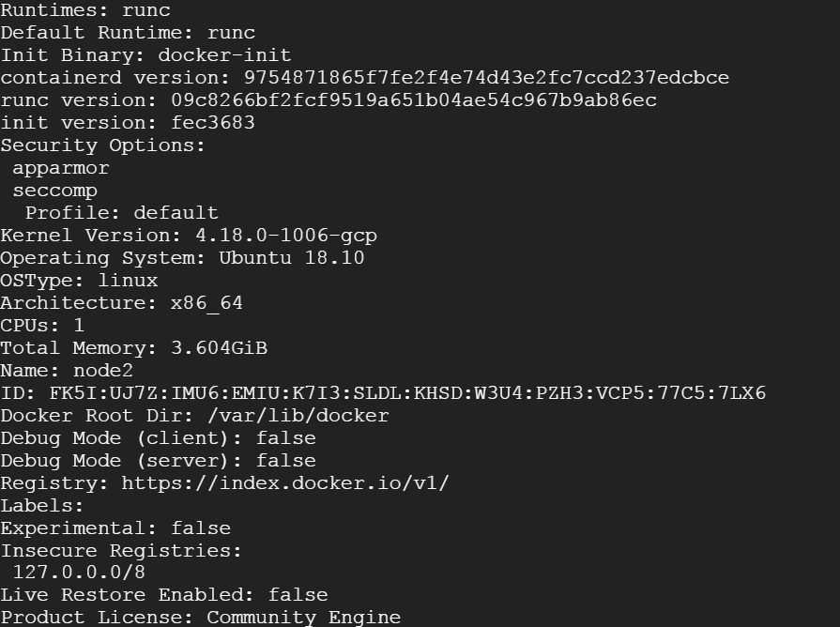Click the runc version hash value
840x627 pixels.
click(x=414, y=100)
